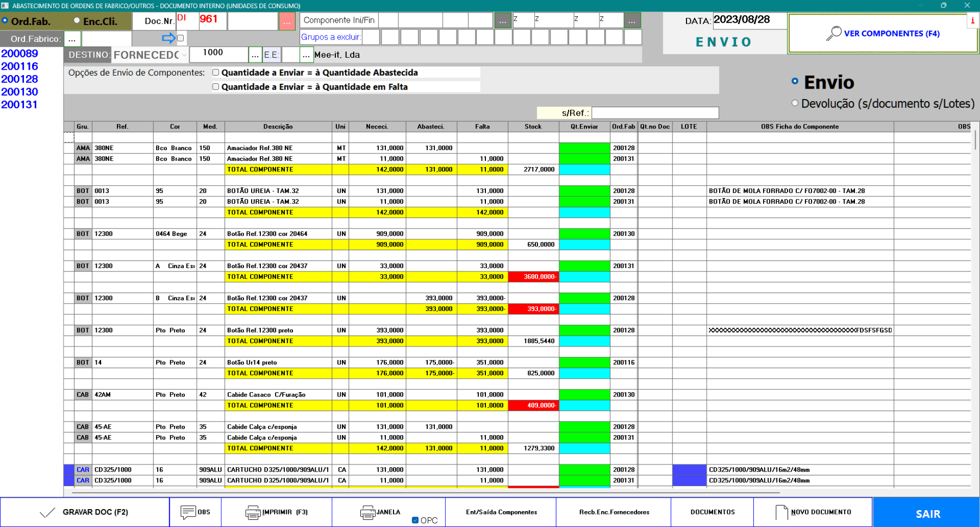Click the green Qt.Enviar cell for 380NE
980x527 pixels.
pos(584,148)
